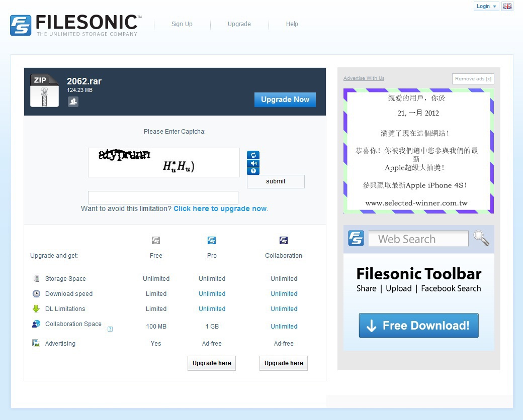
Task: Click Pro Unlimited in Download speed row
Action: click(x=212, y=294)
